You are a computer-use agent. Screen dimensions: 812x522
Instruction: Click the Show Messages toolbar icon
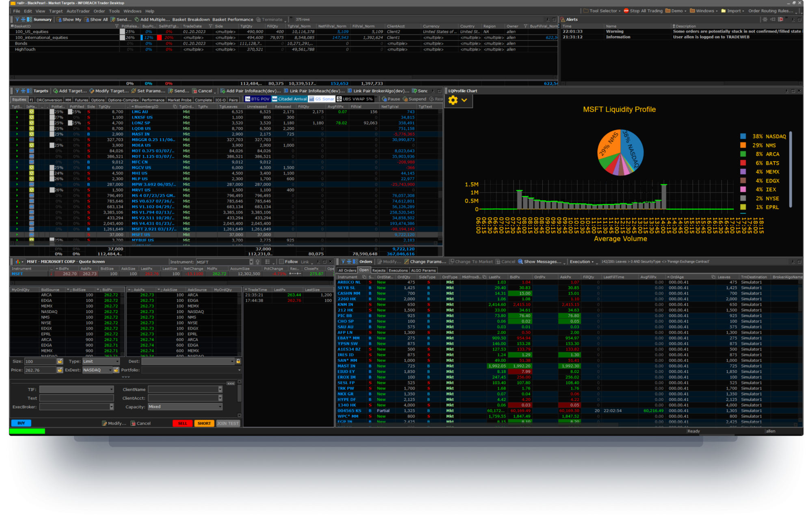[520, 262]
